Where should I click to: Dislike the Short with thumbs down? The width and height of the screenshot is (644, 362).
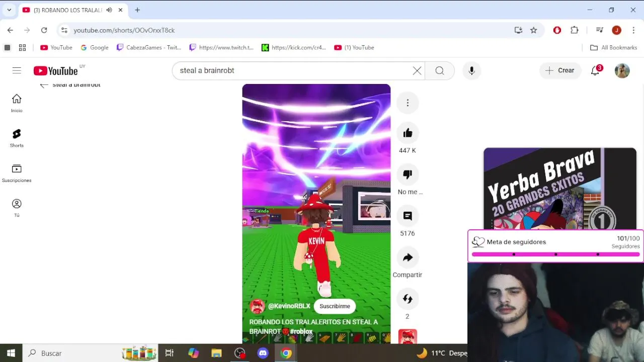408,174
